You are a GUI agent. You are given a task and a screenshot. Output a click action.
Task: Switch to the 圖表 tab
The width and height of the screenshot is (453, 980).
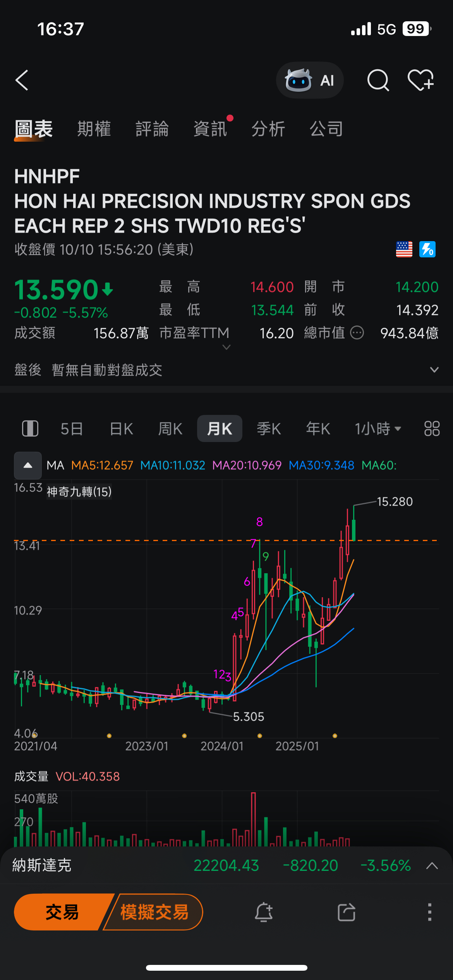(x=34, y=129)
